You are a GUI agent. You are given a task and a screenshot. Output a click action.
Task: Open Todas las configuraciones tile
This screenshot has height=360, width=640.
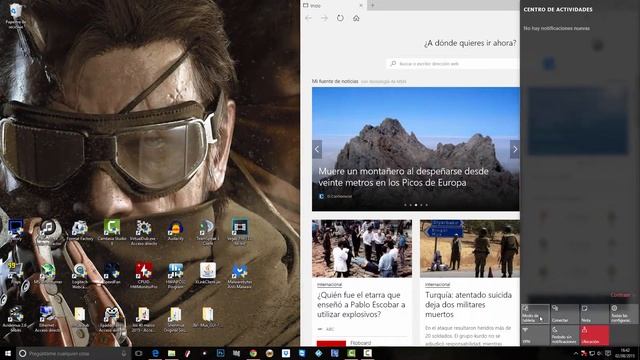[x=624, y=314]
